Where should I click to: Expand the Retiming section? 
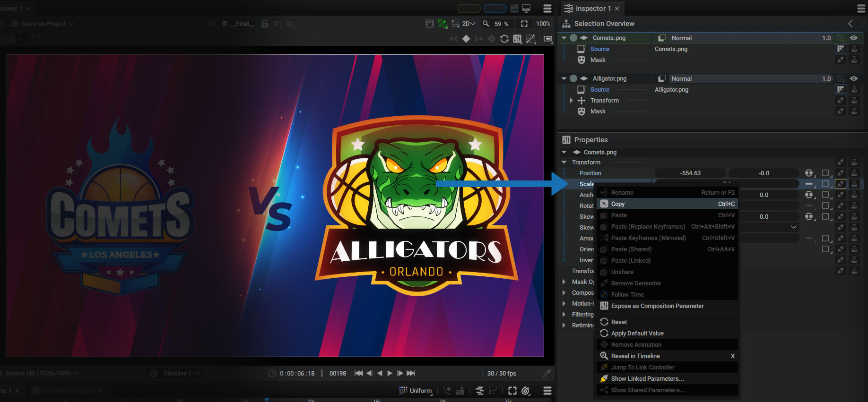click(564, 325)
